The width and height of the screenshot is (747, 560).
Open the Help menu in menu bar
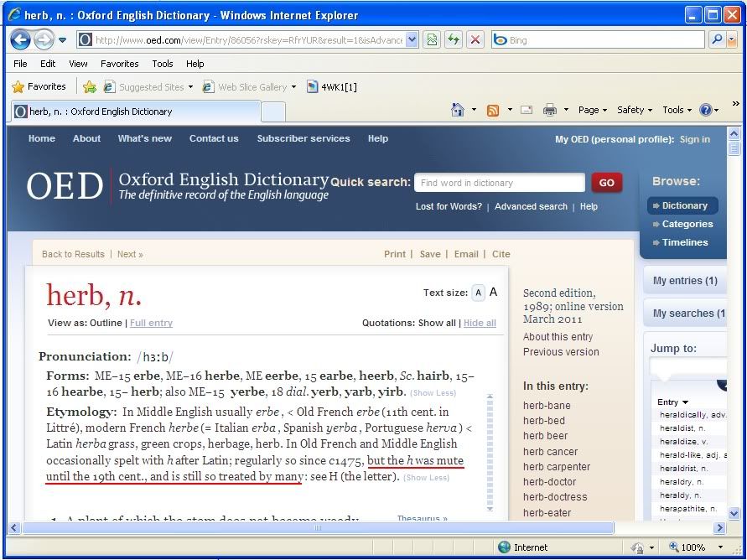[195, 64]
